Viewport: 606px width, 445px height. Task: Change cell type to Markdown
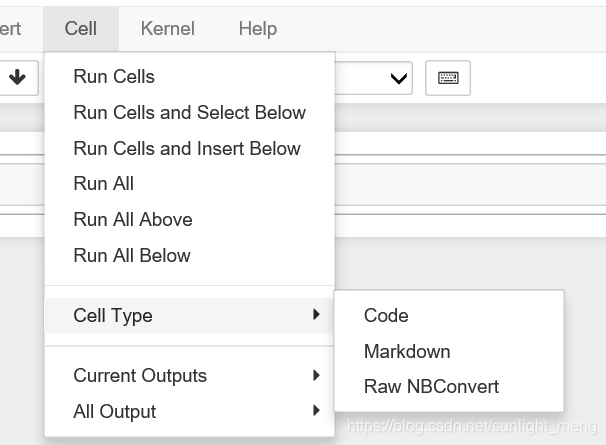coord(407,352)
